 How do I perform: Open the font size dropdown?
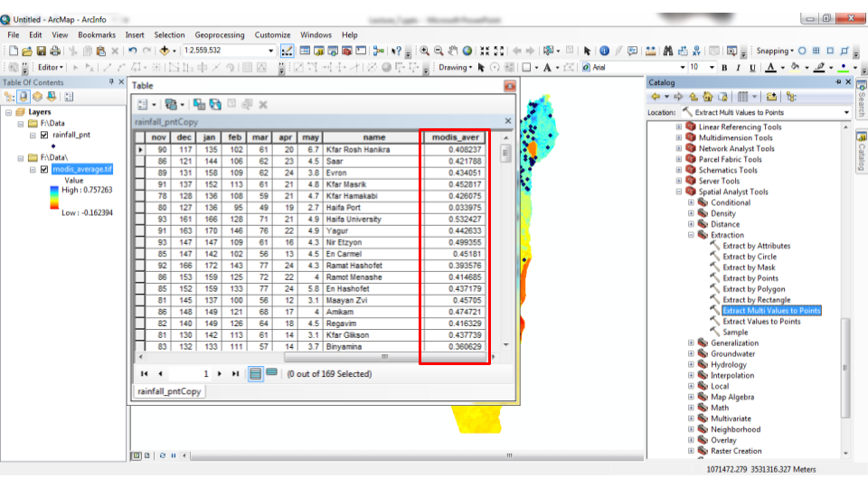(712, 68)
